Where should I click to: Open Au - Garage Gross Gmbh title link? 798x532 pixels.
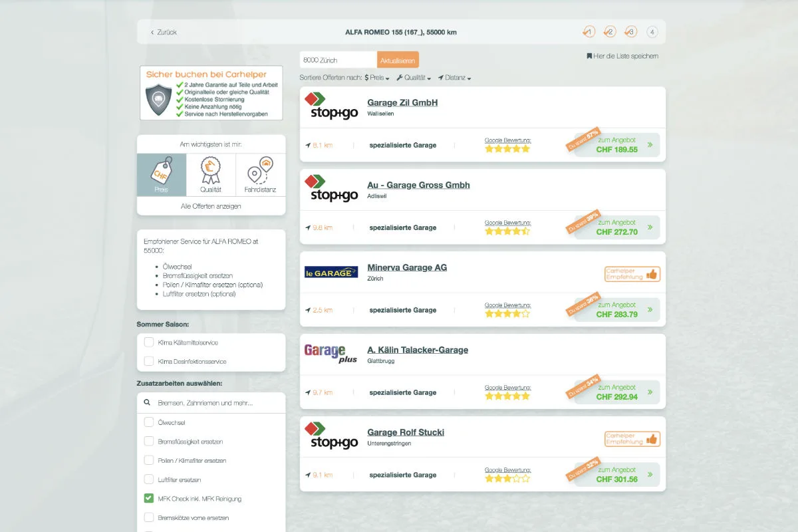tap(418, 185)
